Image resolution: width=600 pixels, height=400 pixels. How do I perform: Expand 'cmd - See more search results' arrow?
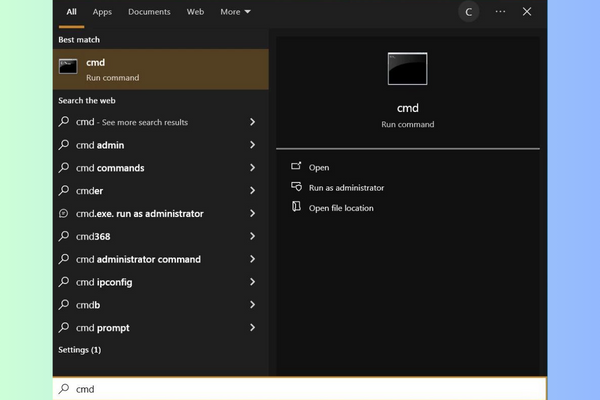[252, 122]
